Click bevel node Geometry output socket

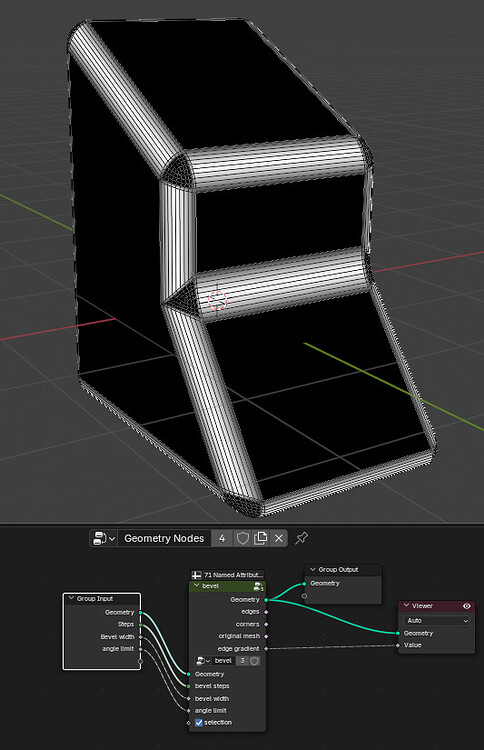(x=266, y=600)
